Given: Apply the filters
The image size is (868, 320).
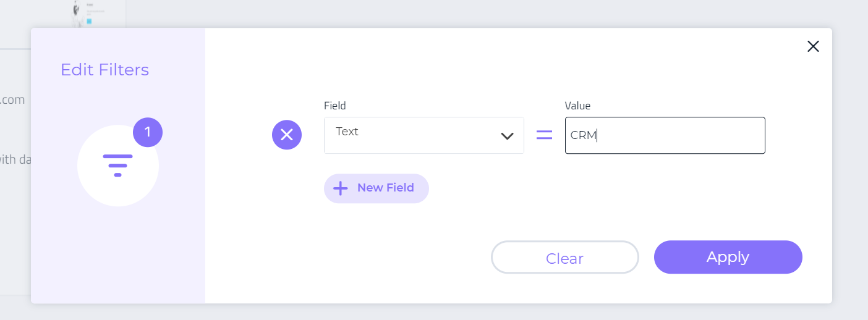Looking at the screenshot, I should [x=728, y=257].
